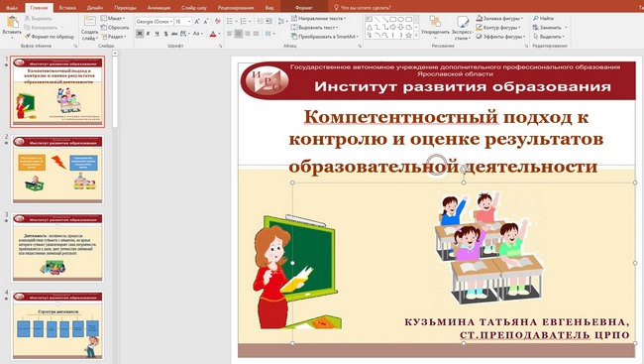Switch to the Вставка ribbon tab

(x=67, y=7)
